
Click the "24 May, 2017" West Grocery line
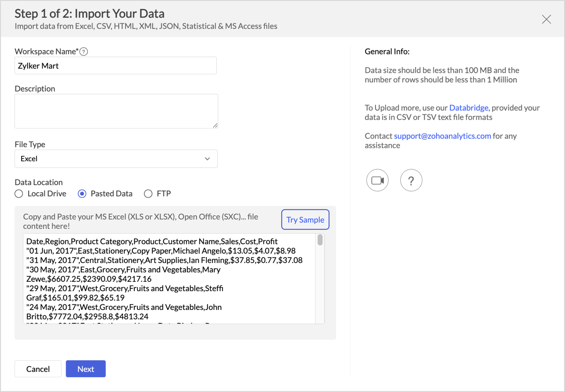pos(124,307)
